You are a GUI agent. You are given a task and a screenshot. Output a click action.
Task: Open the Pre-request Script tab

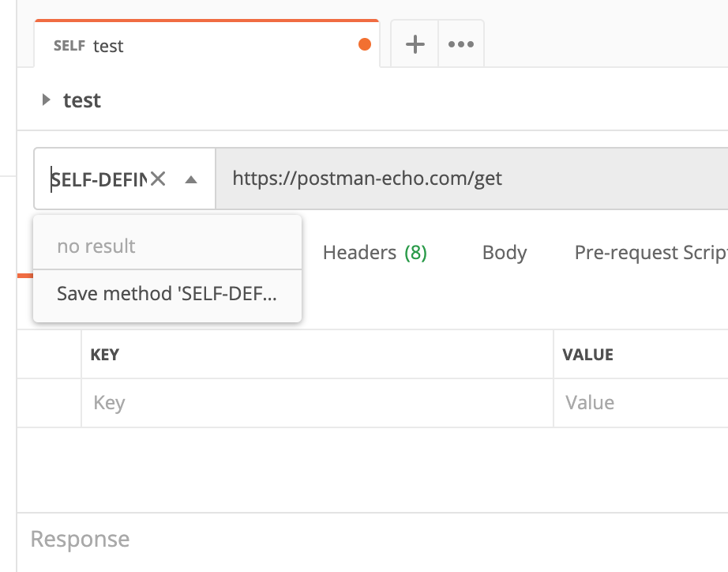point(651,252)
